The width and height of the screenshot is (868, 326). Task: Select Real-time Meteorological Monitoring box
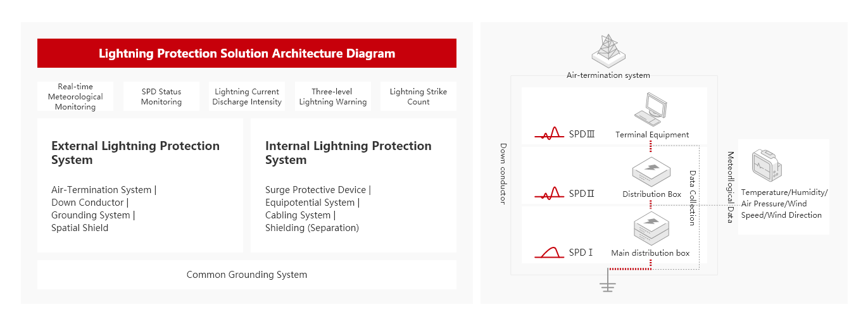click(x=75, y=97)
